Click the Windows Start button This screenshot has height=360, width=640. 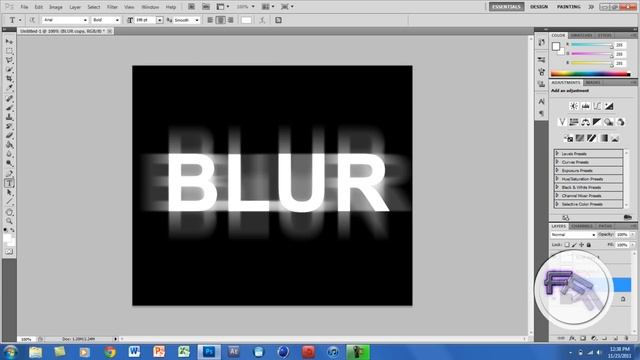[x=10, y=352]
